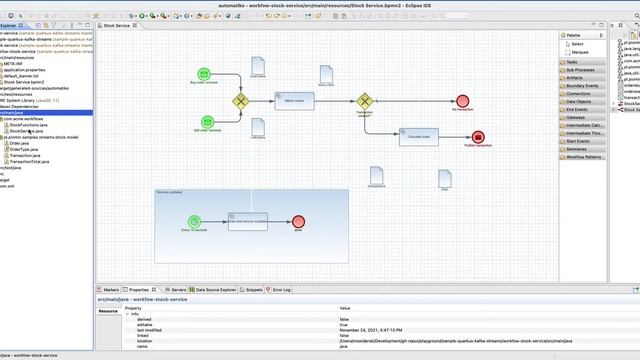The image size is (640, 360).
Task: Switch to the Markers tab
Action: pos(108,290)
